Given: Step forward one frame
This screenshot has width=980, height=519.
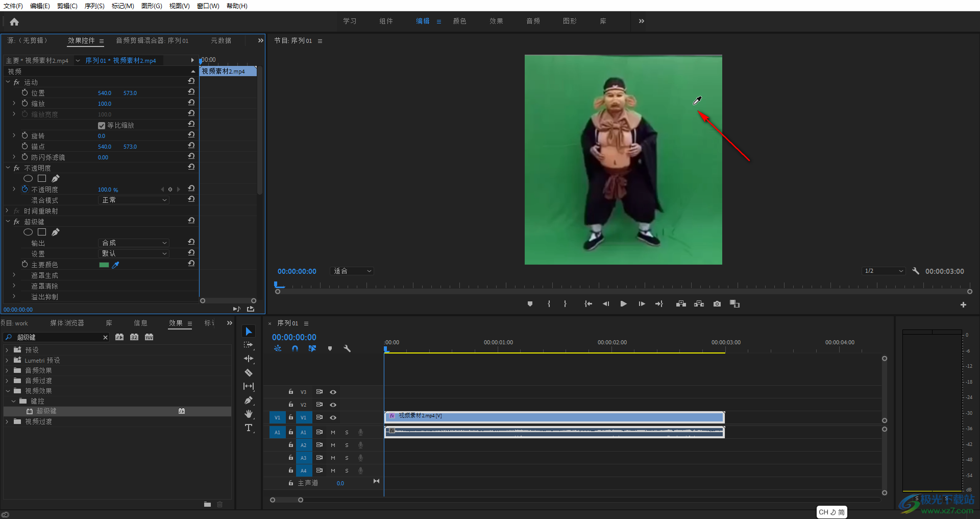Looking at the screenshot, I should point(642,304).
